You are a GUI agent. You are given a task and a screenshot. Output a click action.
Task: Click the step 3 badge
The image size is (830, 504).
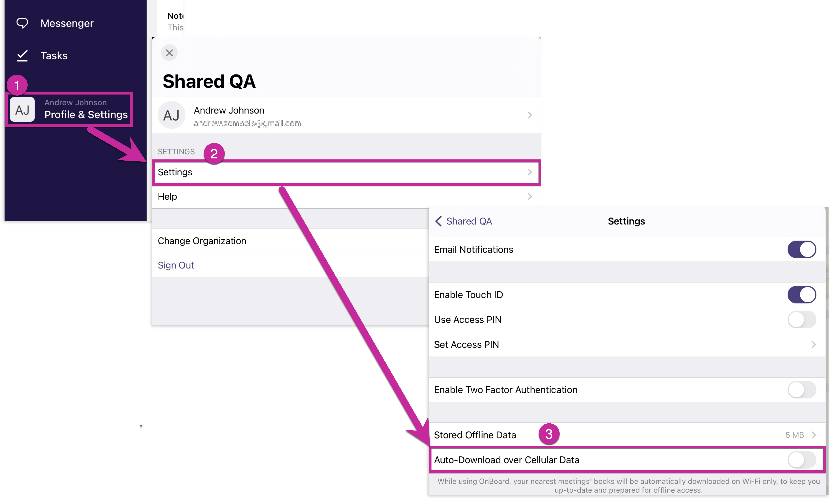pos(549,434)
